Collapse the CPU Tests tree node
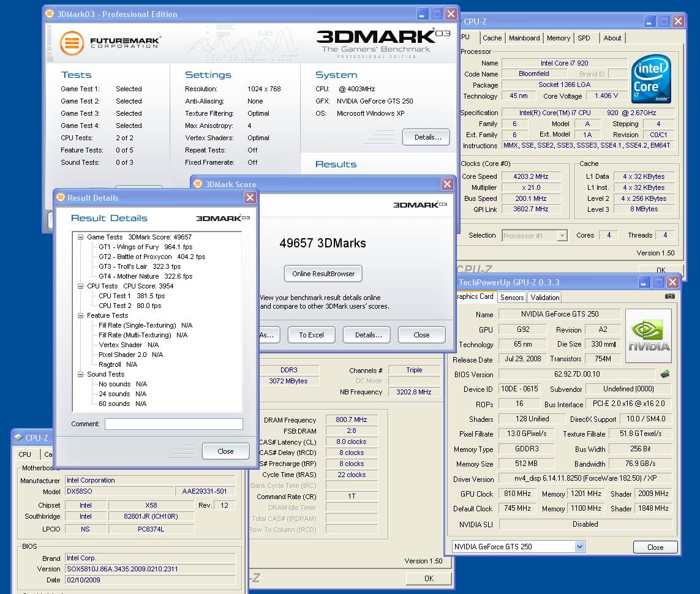The width and height of the screenshot is (700, 594). [81, 287]
